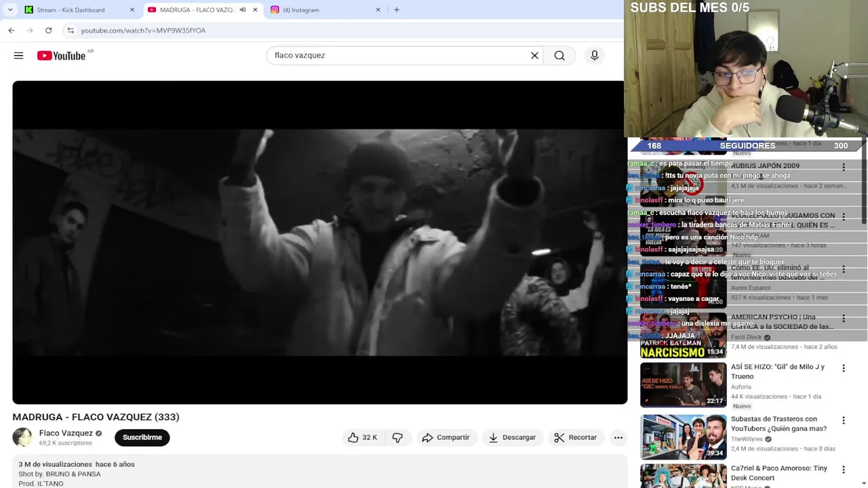Screen dimensions: 868x488
Task: Like the video with the thumbs up
Action: pyautogui.click(x=362, y=438)
